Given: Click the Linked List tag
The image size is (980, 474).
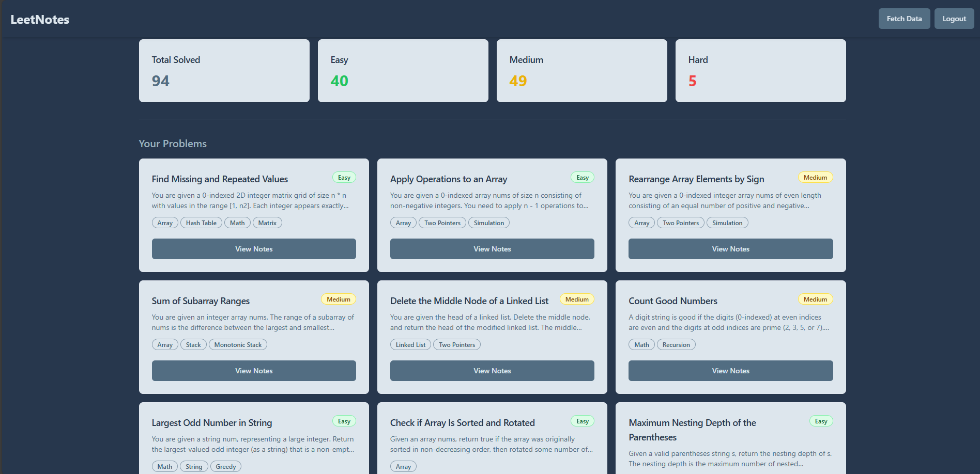Looking at the screenshot, I should click(410, 345).
